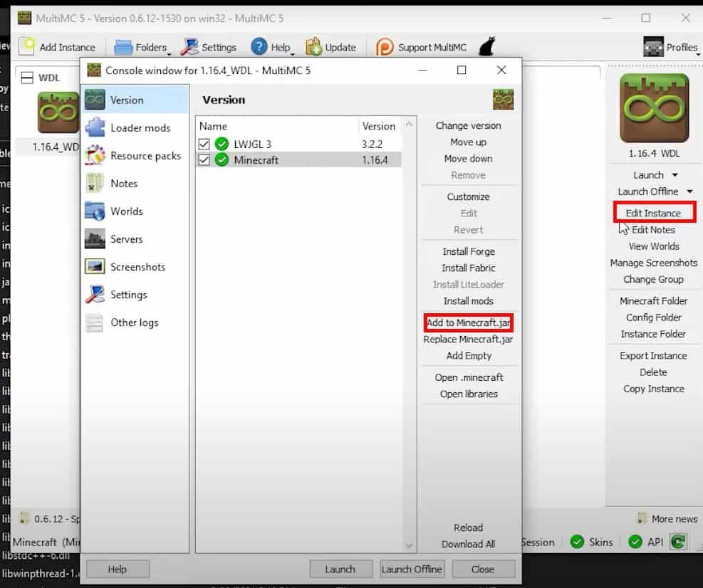This screenshot has height=588, width=703.
Task: Uncheck the LWJGL 3 component checkbox
Action: [x=204, y=144]
